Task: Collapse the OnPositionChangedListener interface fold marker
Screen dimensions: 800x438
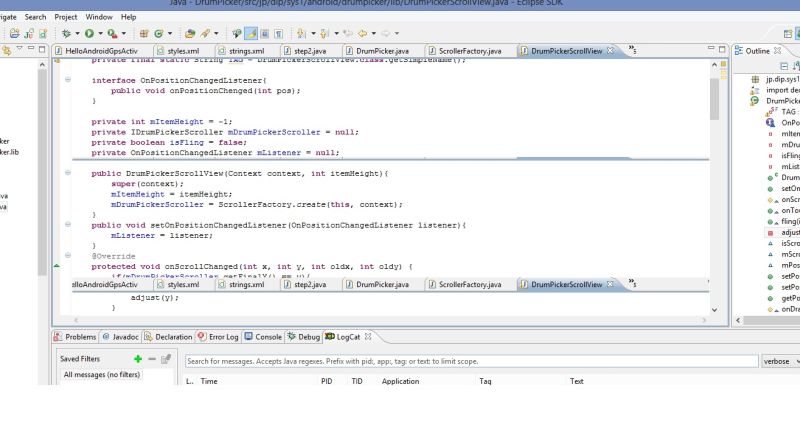Action: (67, 80)
